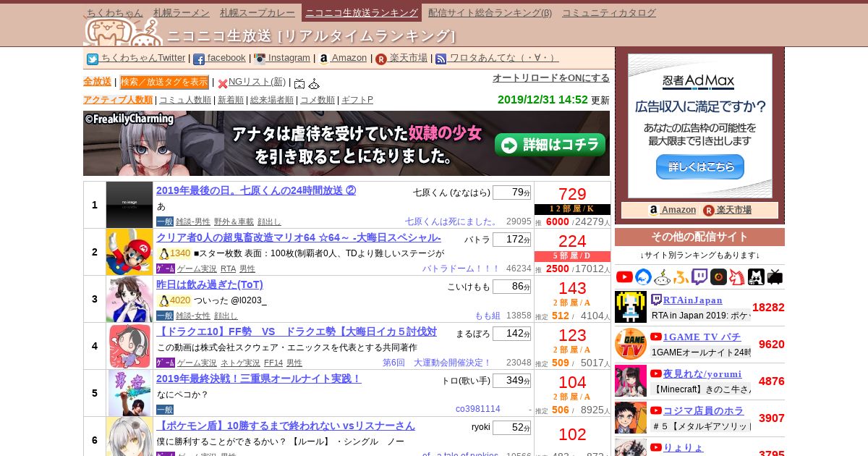Open the 札幌ラーメン navigation tab
Screen dimensions: 868x456
tap(182, 12)
